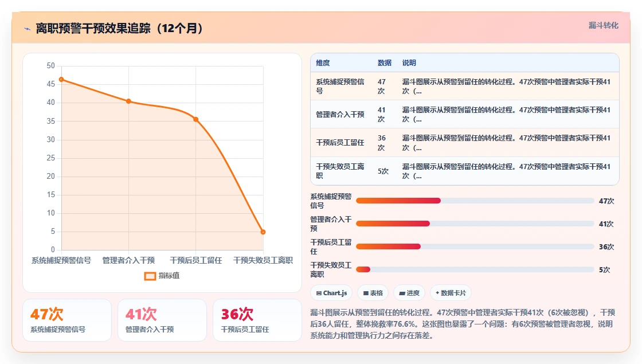The image size is (642, 364).
Task: Click the 5次 value in the table
Action: click(x=383, y=171)
